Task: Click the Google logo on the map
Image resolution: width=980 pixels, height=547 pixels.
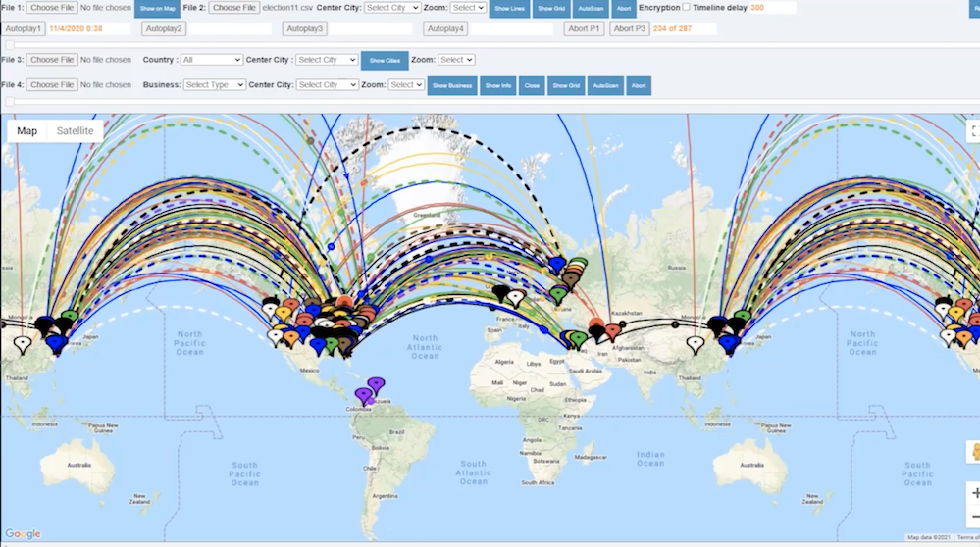Action: tap(23, 534)
